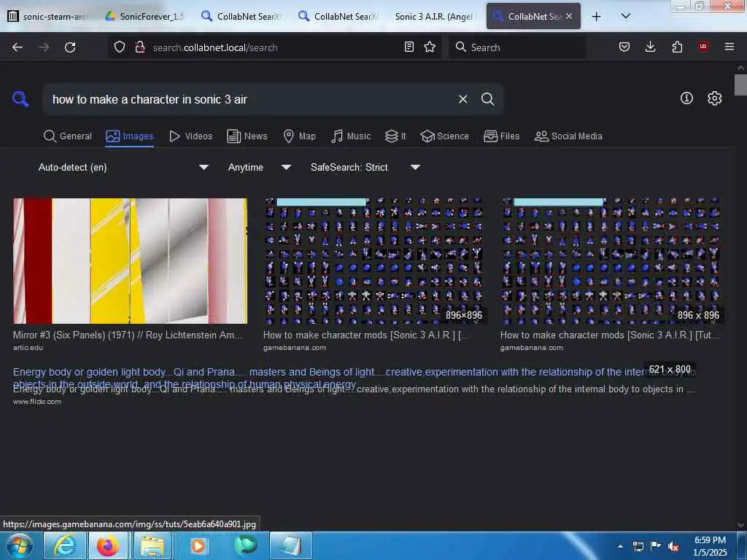
Task: Close the active CollabNet tab
Action: [569, 17]
